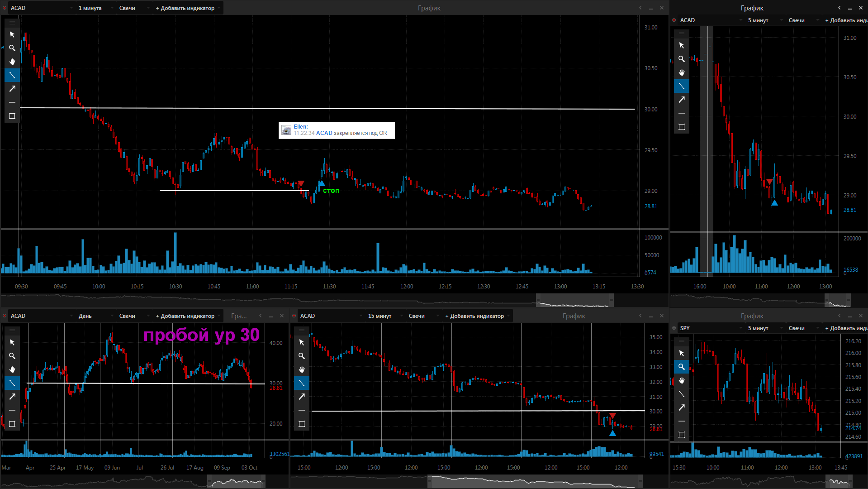Click red sell triangle marker on 1-minute chart

(301, 183)
